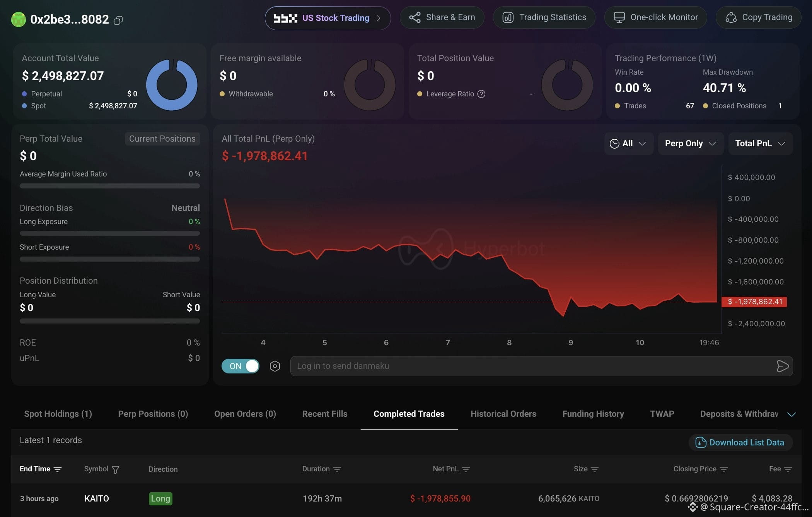Select the Current Positions button

[x=162, y=139]
